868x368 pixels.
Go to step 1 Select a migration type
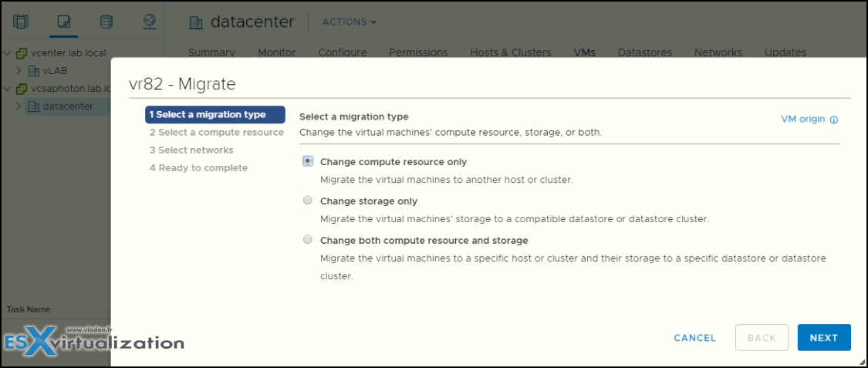coord(214,114)
